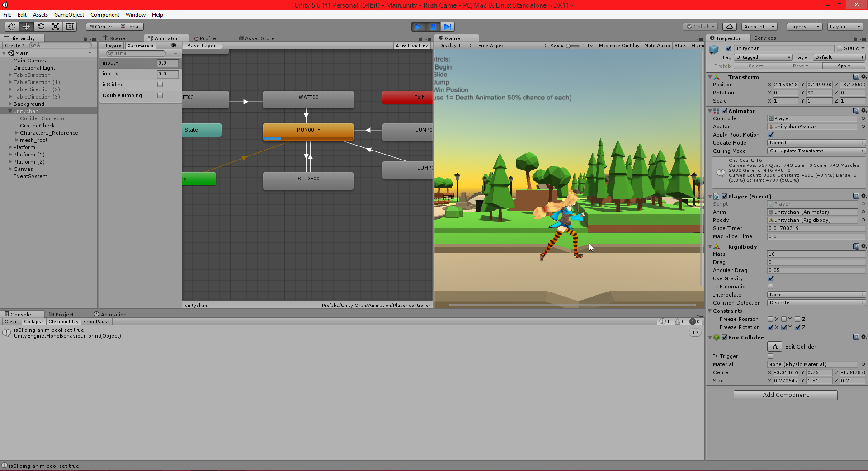868x471 pixels.
Task: Click Mute Audio button
Action: [x=657, y=46]
